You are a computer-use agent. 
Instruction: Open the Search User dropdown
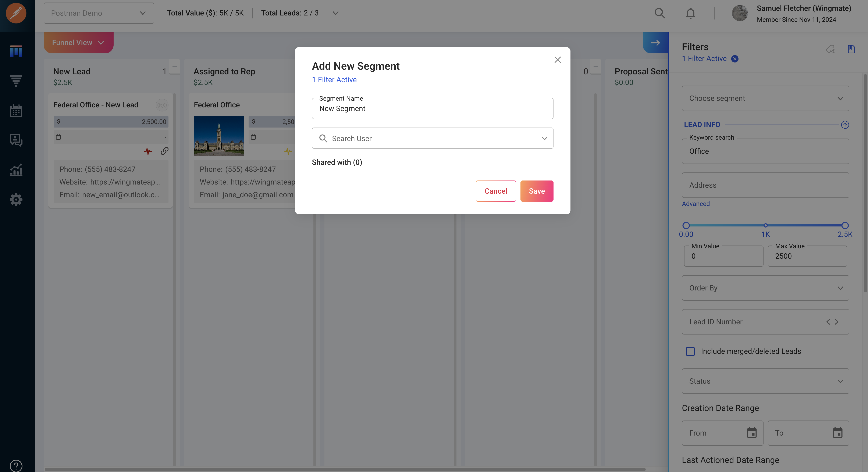point(432,138)
